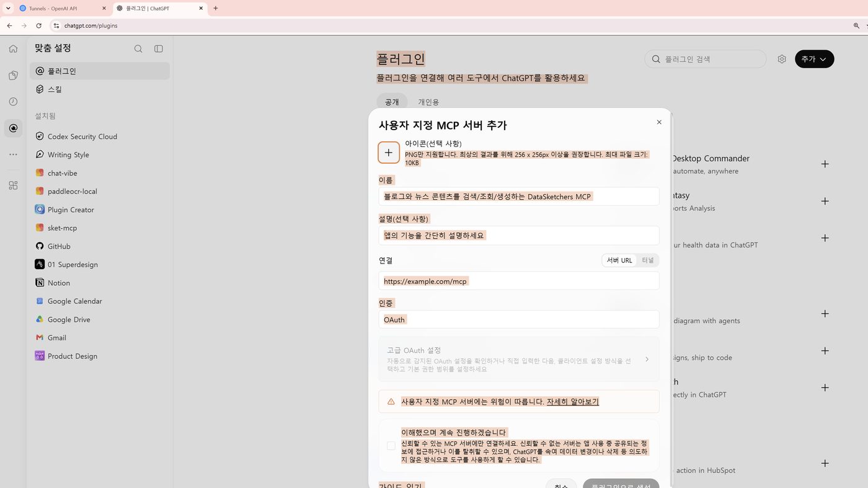The width and height of the screenshot is (868, 488).
Task: Focus the 플러그인 검색 search box
Action: (706, 59)
